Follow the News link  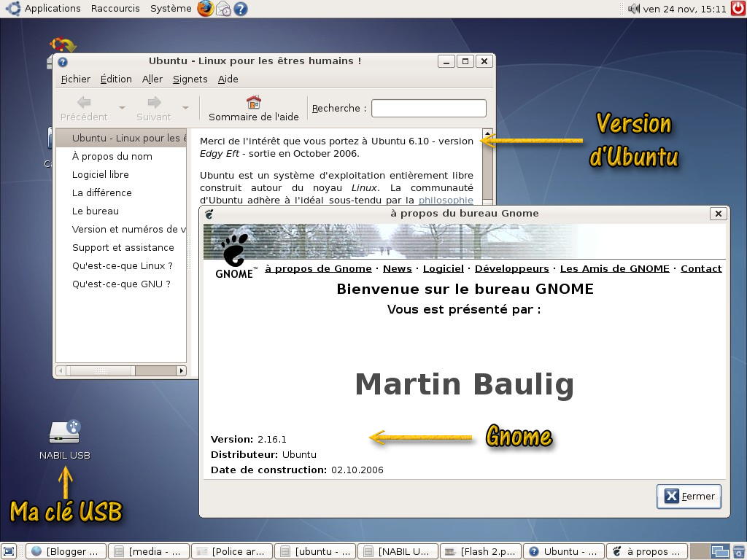coord(398,268)
